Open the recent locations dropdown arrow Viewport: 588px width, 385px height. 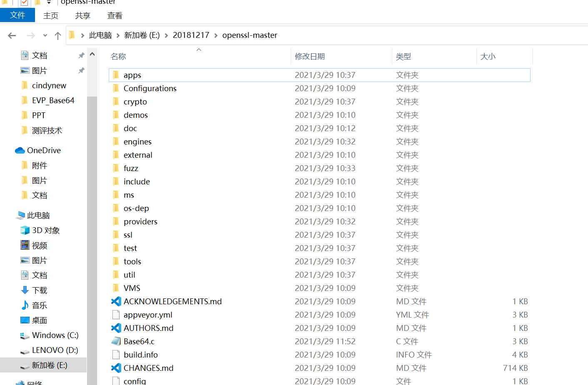pos(45,35)
